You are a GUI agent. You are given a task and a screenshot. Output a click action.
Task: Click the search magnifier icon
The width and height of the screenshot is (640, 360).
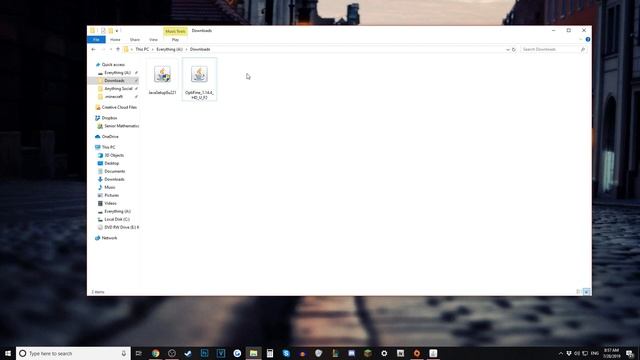pos(582,49)
